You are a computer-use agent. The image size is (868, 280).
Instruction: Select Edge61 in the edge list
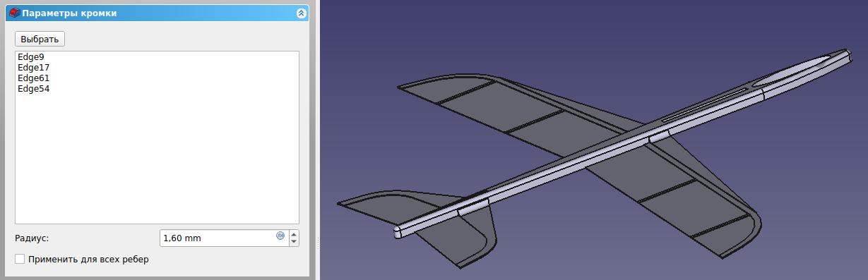pos(33,78)
